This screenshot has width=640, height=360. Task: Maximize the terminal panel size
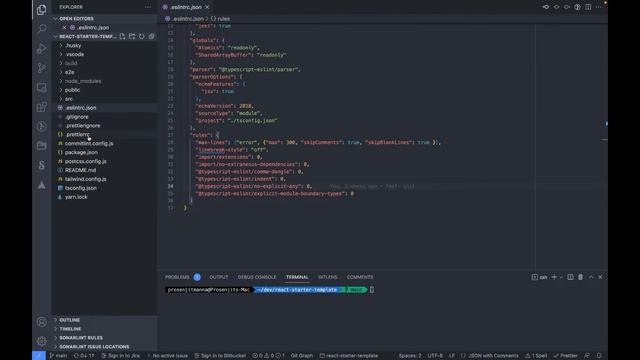[591, 277]
